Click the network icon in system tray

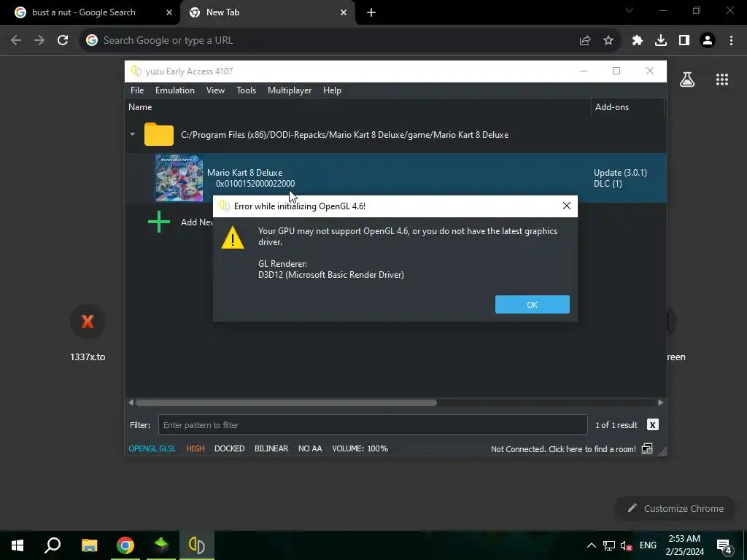608,545
